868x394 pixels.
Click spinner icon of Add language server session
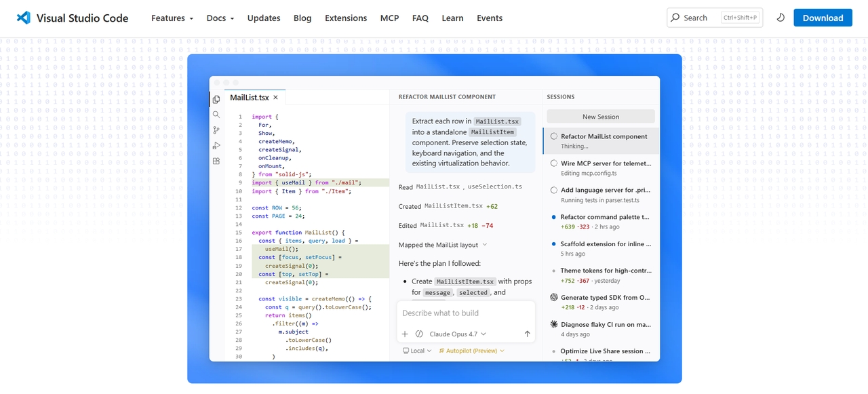point(554,191)
